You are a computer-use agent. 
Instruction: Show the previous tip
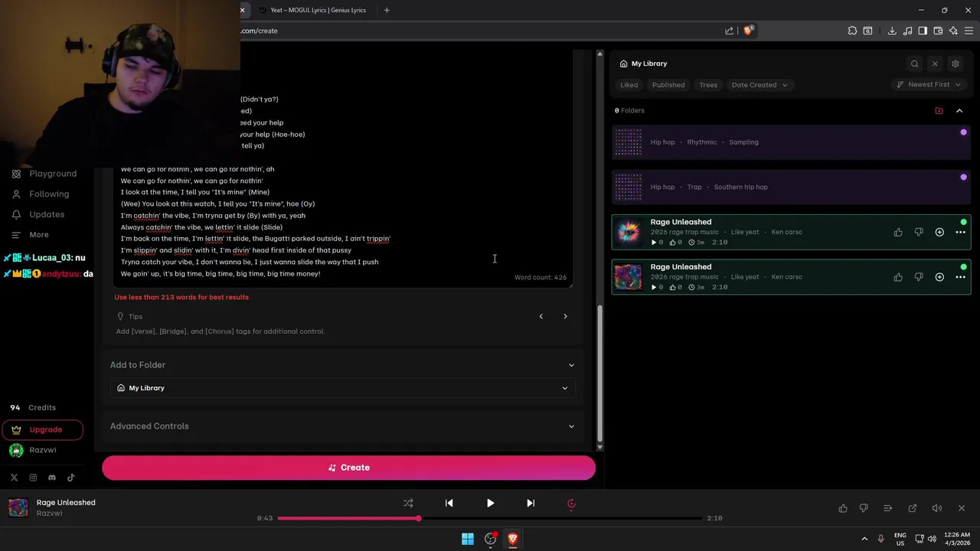[541, 316]
